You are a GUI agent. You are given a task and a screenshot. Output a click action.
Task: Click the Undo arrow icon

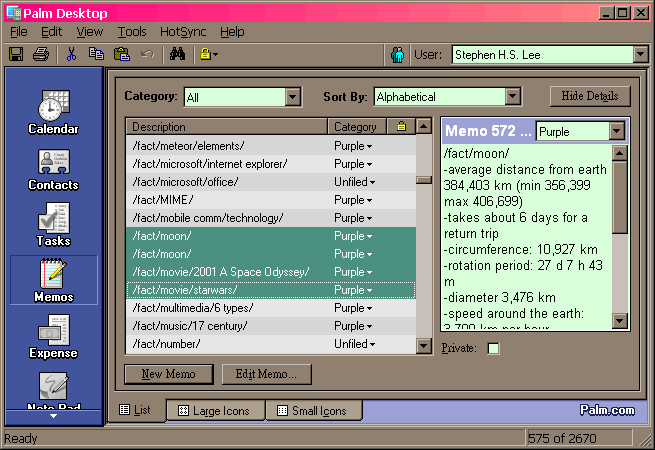(147, 54)
